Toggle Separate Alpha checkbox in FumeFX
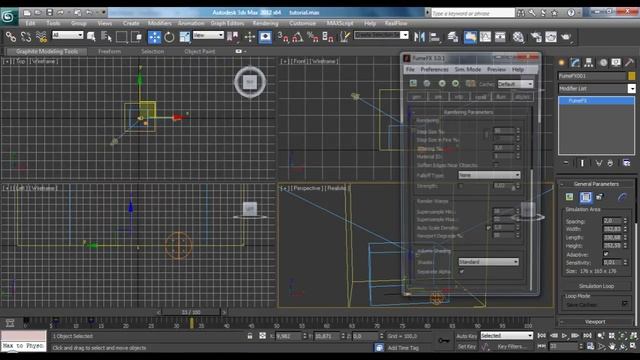The height and width of the screenshot is (360, 640). [x=462, y=271]
